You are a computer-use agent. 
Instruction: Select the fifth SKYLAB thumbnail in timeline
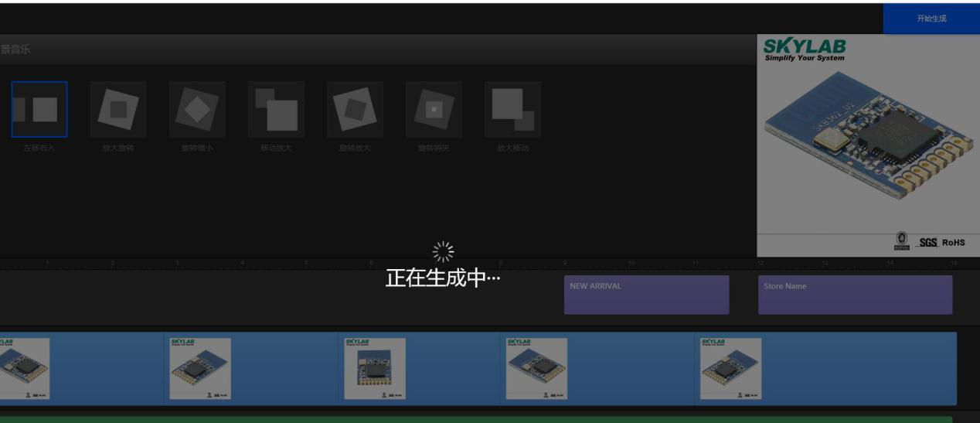(x=730, y=368)
